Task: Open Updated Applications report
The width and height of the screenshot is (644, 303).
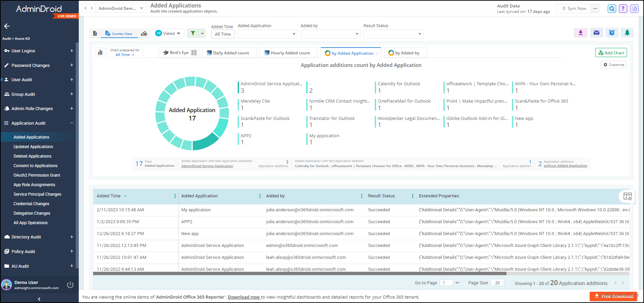Action: pyautogui.click(x=33, y=147)
